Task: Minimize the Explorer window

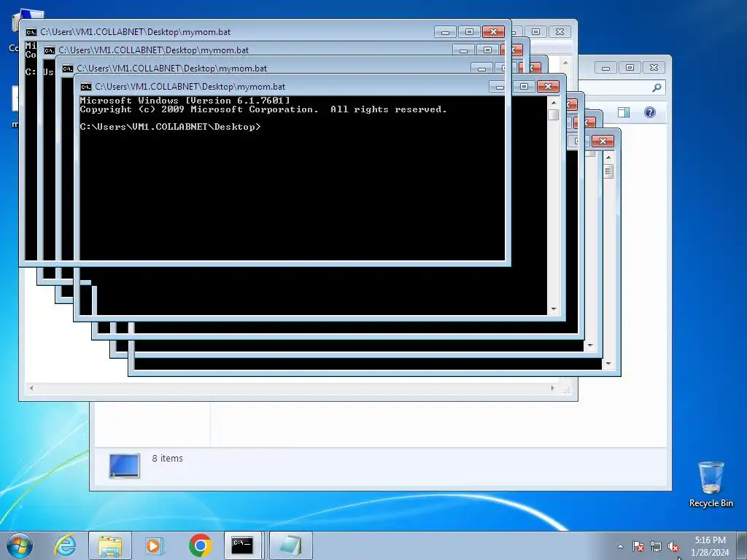Action: (x=605, y=68)
